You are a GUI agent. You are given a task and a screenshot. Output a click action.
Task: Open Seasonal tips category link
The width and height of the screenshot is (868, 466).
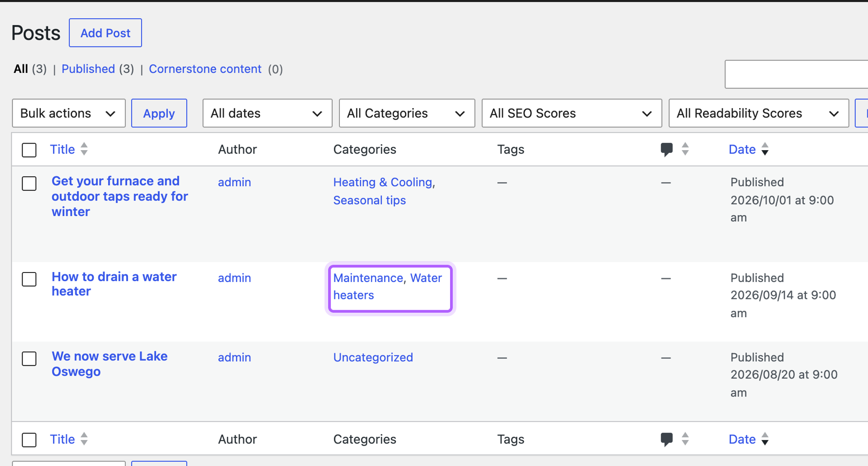click(x=369, y=200)
